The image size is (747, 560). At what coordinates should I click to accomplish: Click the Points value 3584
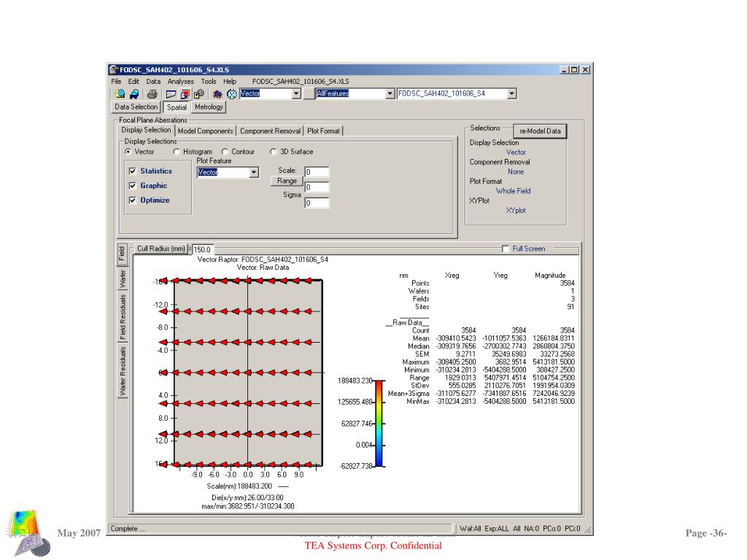(x=567, y=284)
